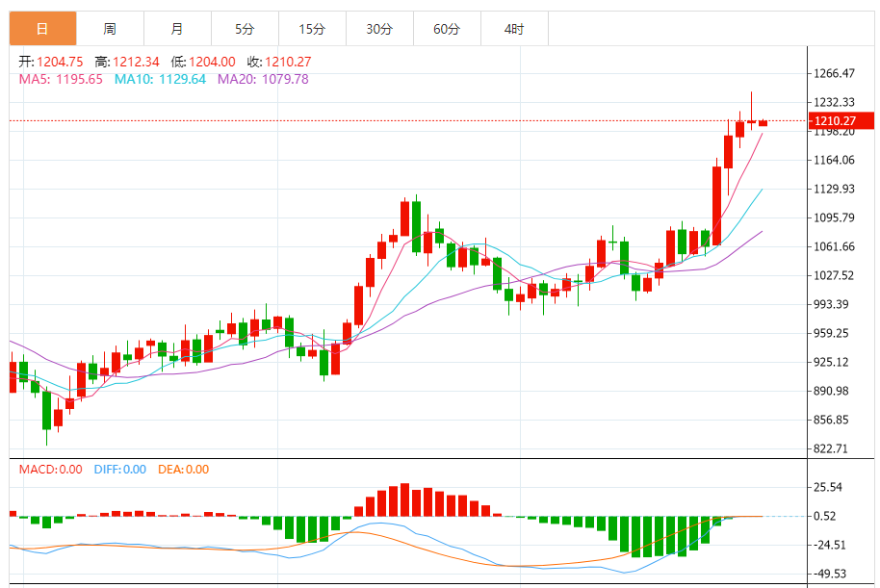This screenshot has height=588, width=880.
Task: Click the DIFF:0.00 indicator label
Action: (120, 470)
